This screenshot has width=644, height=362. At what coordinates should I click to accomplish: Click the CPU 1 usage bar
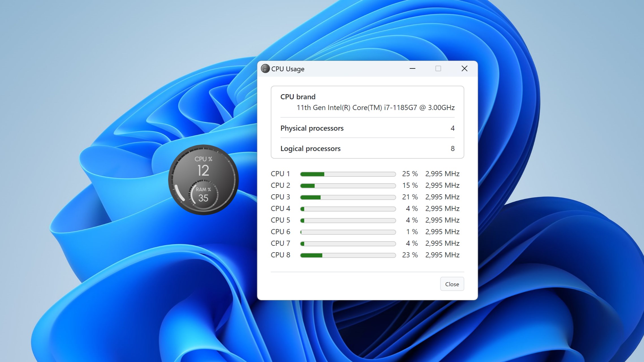(348, 174)
